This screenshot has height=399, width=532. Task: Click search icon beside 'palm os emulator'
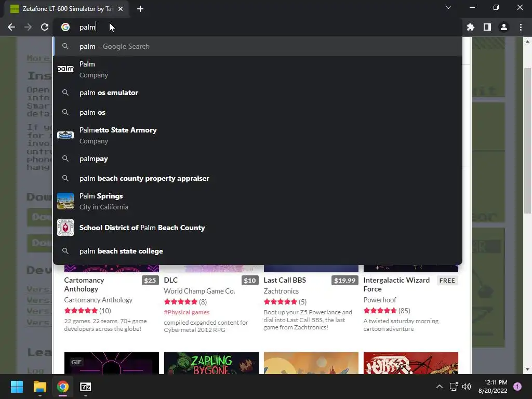click(65, 92)
